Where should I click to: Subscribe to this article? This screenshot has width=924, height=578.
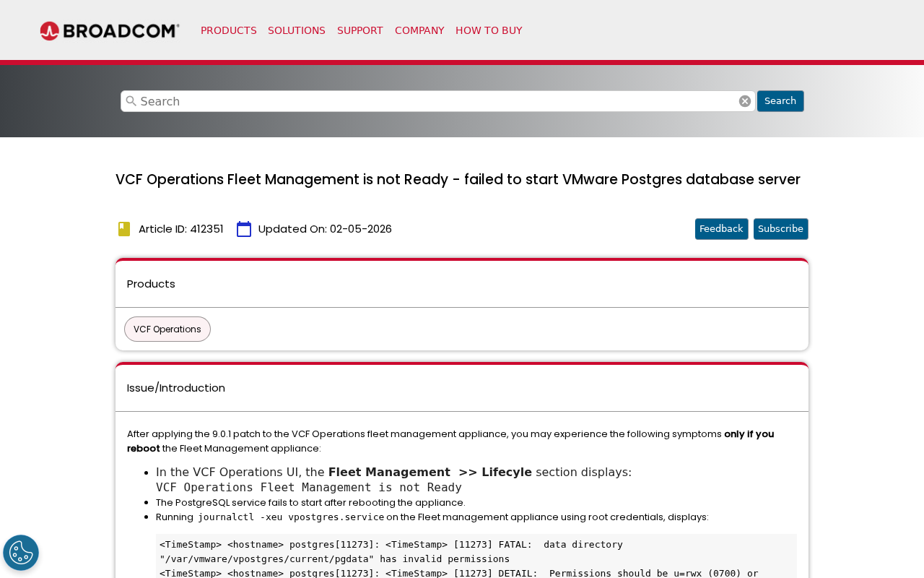pos(780,228)
